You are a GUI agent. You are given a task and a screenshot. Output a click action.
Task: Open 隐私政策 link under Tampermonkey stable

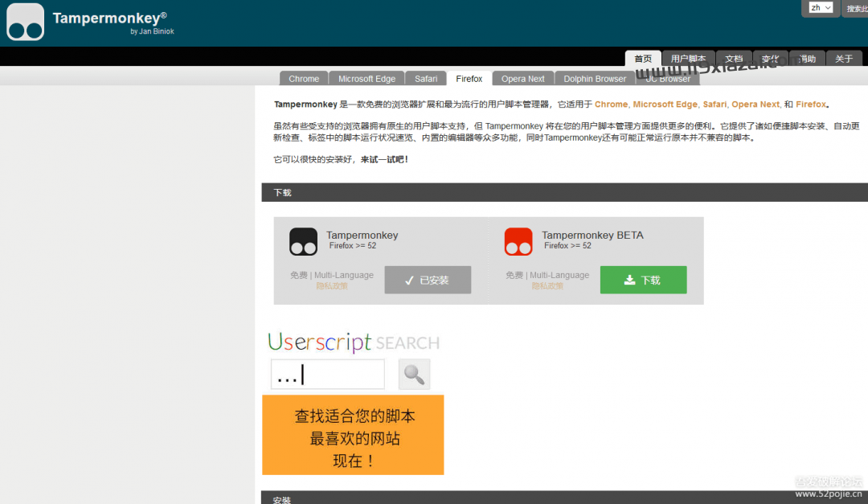point(332,286)
